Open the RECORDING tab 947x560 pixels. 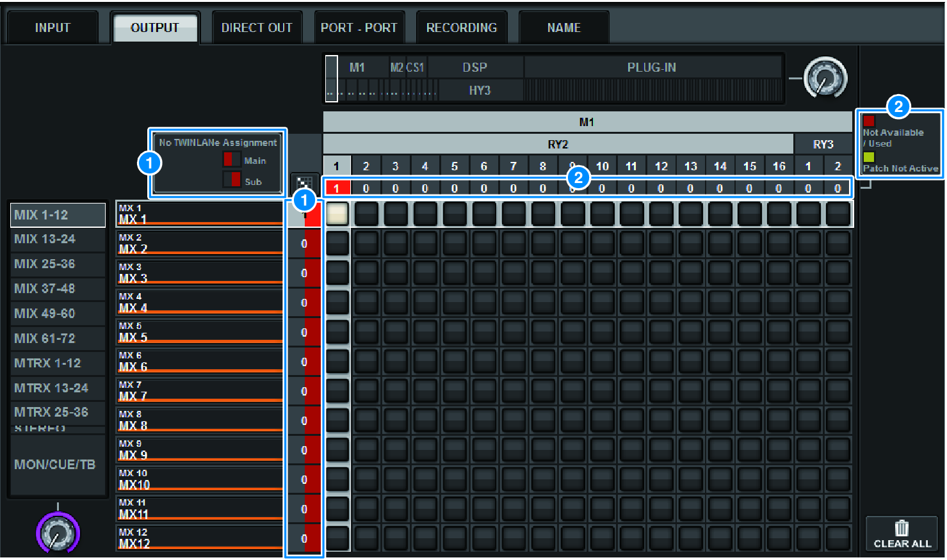click(461, 28)
